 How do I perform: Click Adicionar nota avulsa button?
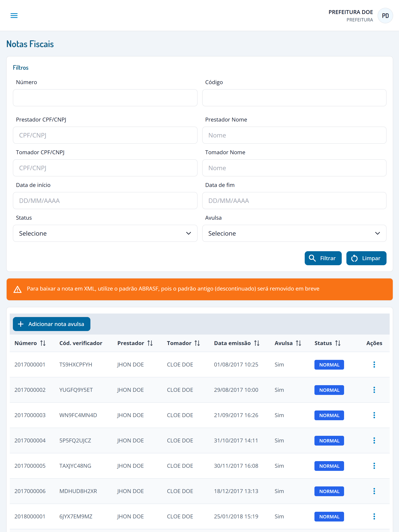[x=51, y=324]
